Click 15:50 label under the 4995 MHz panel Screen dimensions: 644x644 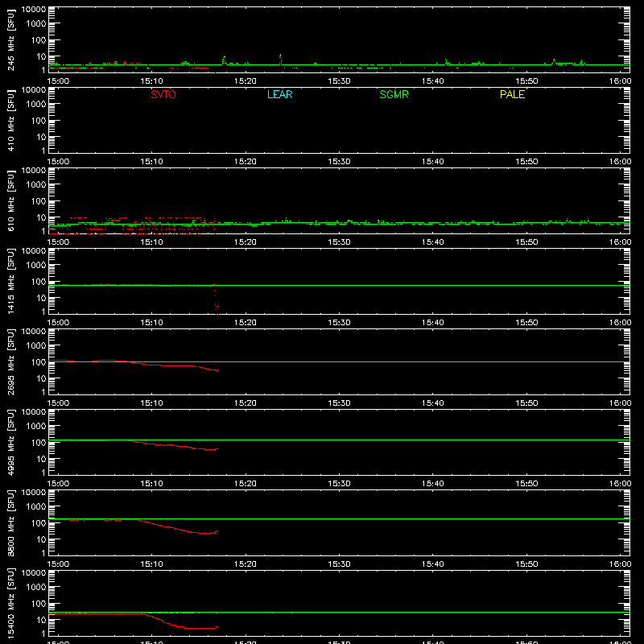pos(526,484)
